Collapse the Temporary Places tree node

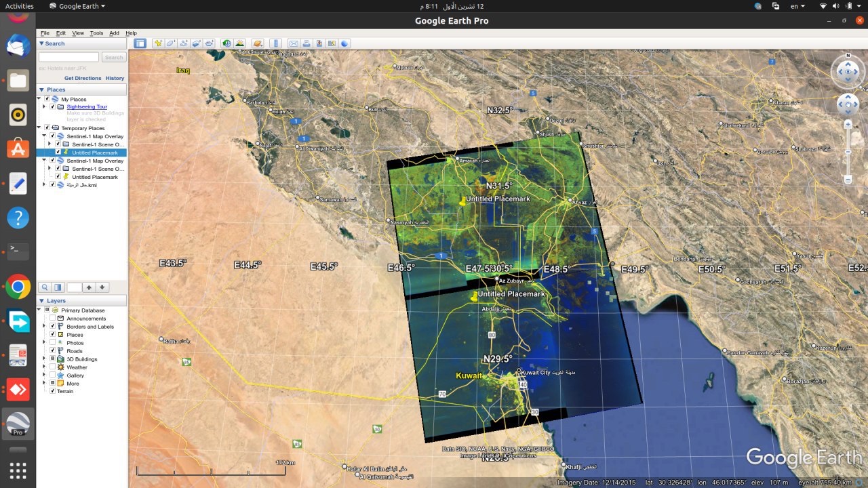pos(39,128)
